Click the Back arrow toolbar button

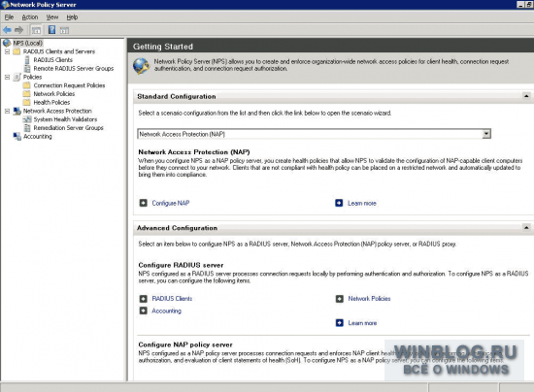[7, 30]
